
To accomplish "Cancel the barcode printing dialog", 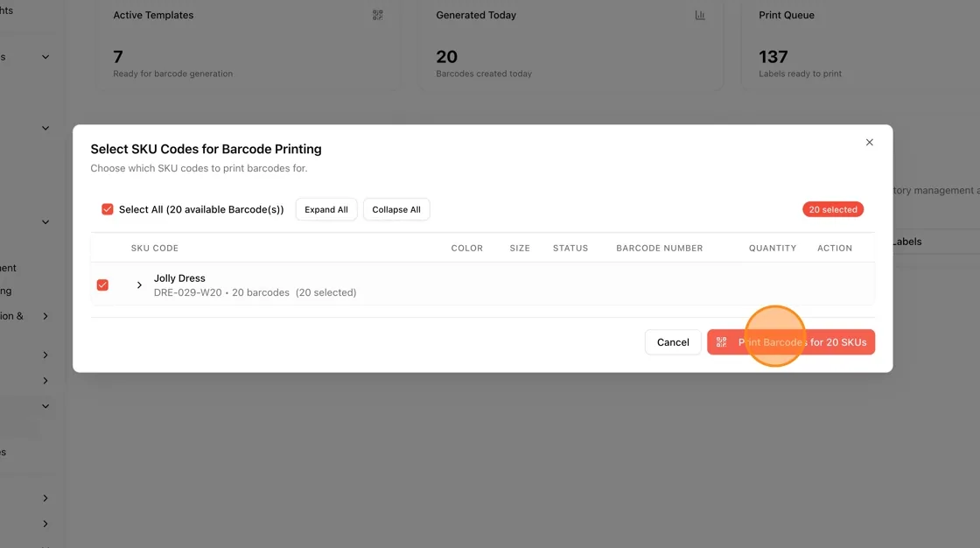I will point(673,342).
